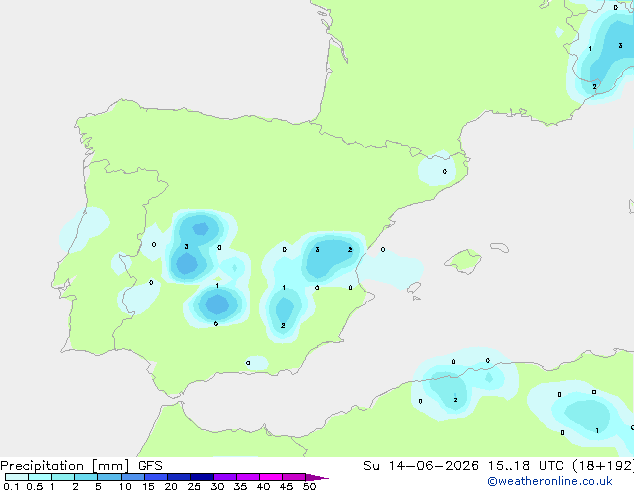Screen dimensions: 634x490
Task: Click the '30' legend scale label
Action: click(217, 486)
